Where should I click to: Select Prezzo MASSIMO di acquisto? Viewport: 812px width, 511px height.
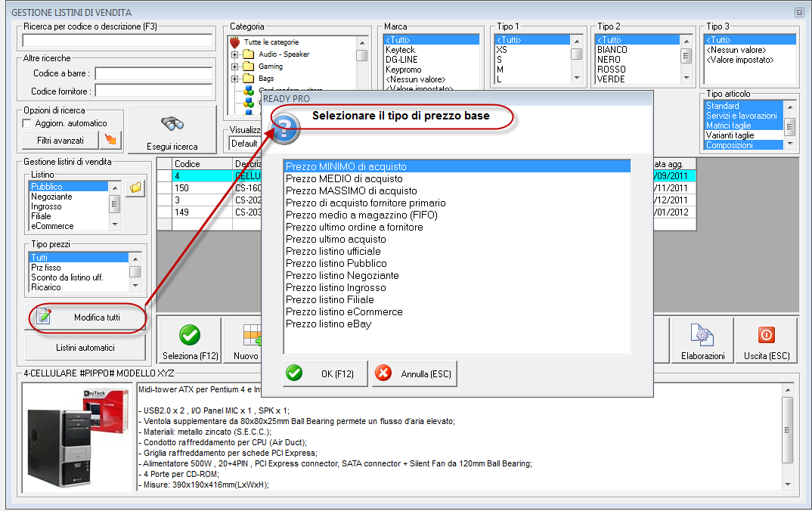pyautogui.click(x=457, y=190)
